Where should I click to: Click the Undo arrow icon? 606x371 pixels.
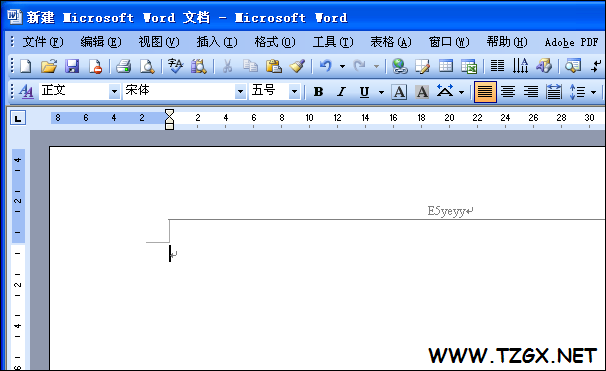(325, 66)
